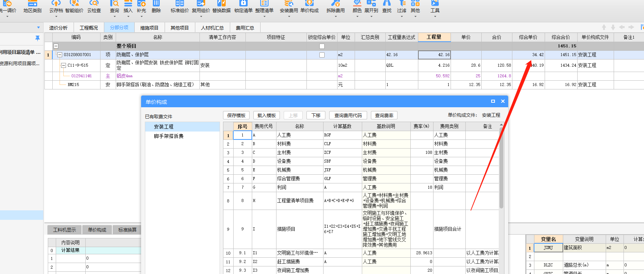The width and height of the screenshot is (644, 274).
Task: Click 载入模板 button
Action: click(267, 115)
